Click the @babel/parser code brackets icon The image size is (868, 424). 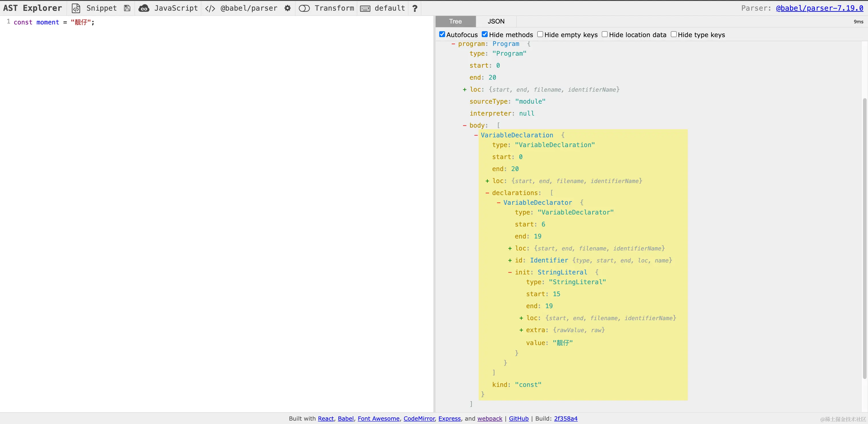coord(210,8)
